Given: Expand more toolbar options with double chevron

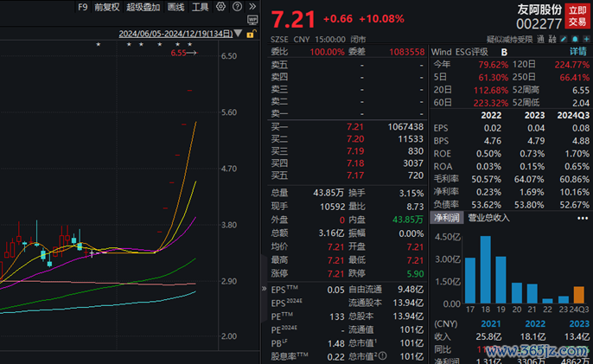Looking at the screenshot, I should pos(252,6).
